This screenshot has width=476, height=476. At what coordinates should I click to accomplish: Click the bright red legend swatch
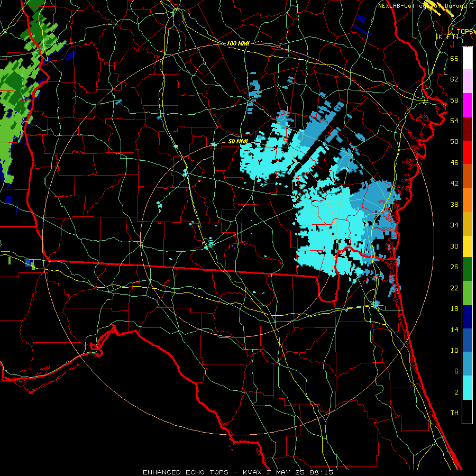coord(467,152)
